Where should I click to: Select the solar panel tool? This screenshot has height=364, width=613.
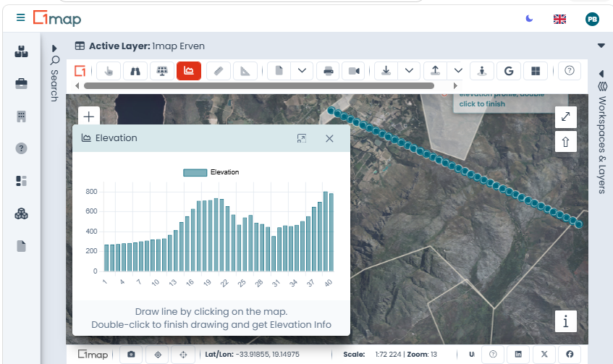pos(162,71)
